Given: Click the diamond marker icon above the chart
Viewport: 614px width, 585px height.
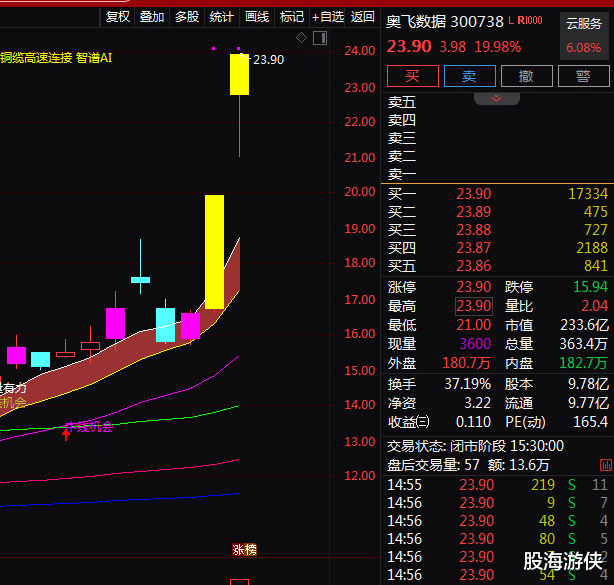Looking at the screenshot, I should click(301, 38).
